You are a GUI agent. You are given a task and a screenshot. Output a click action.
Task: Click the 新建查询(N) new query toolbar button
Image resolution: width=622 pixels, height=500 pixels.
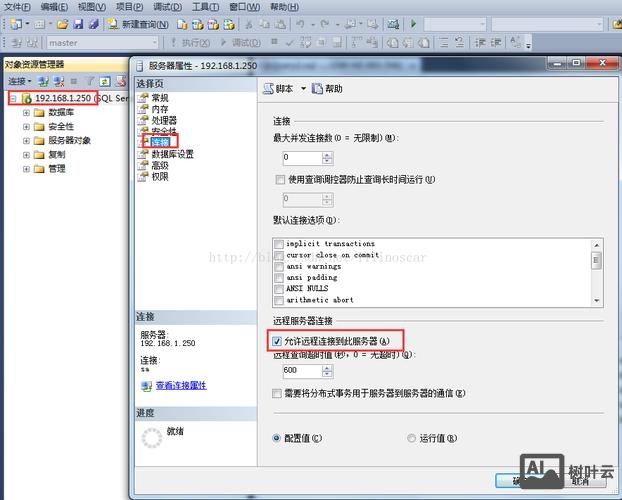pos(138,24)
